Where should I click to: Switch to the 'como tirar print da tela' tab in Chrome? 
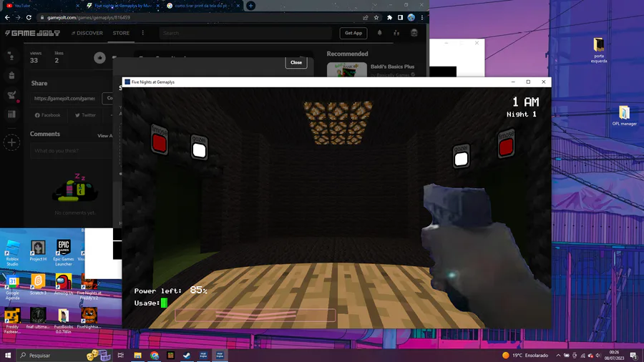(x=203, y=6)
